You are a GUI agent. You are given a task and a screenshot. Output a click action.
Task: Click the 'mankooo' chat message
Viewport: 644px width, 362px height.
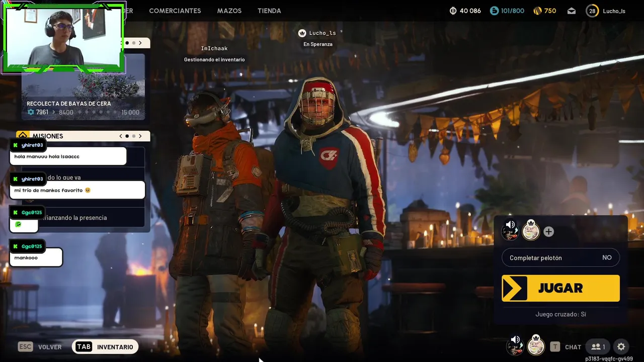pos(36,257)
